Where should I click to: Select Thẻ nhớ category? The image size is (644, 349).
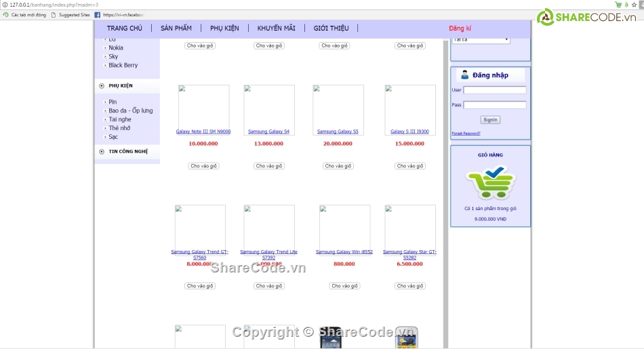coord(119,127)
